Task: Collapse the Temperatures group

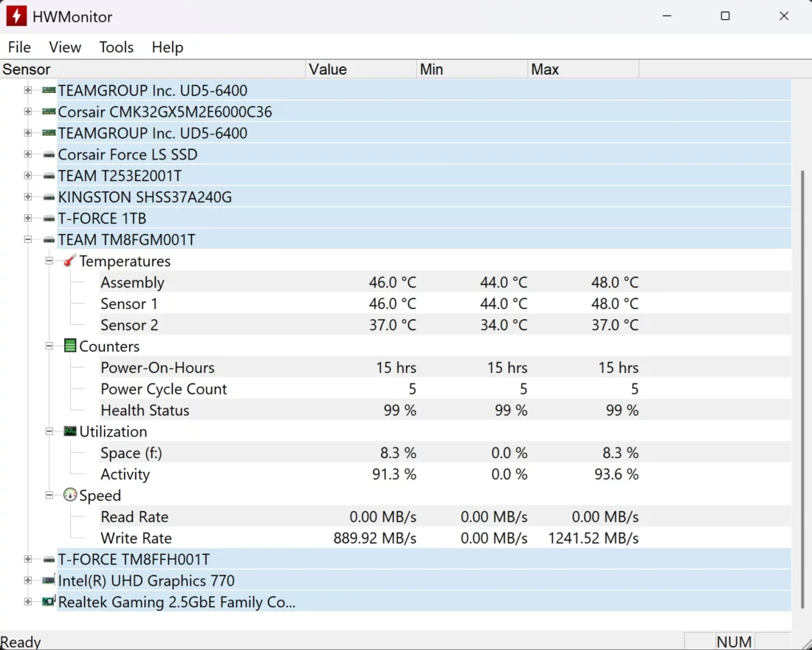Action: (49, 261)
